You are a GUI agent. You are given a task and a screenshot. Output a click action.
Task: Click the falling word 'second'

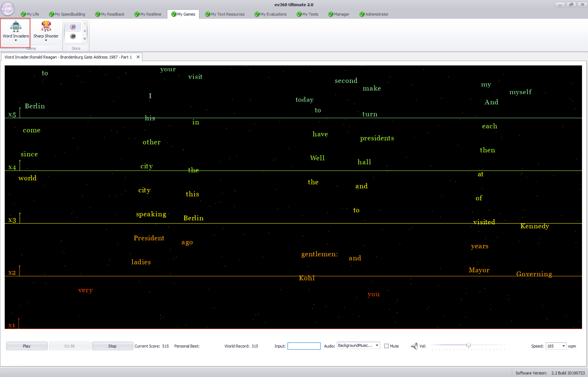coord(346,81)
